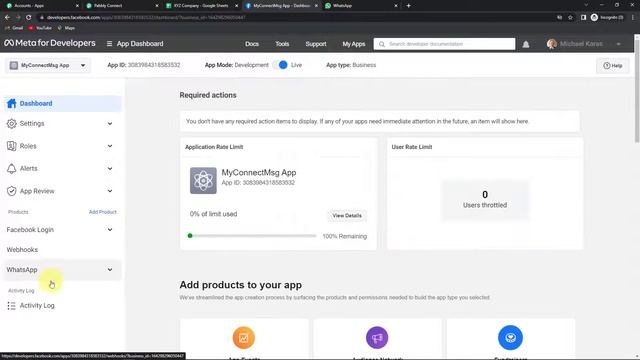Click the Roles person icon

click(x=11, y=146)
